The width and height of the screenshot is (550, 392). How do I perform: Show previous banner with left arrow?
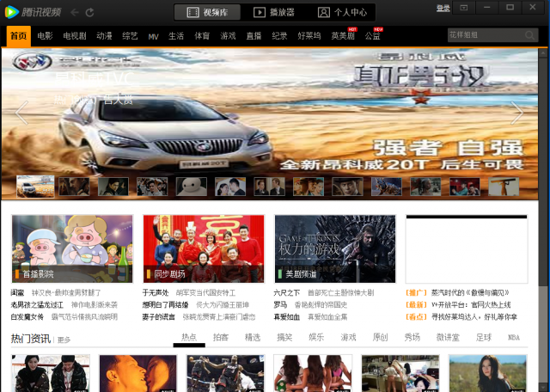click(21, 113)
